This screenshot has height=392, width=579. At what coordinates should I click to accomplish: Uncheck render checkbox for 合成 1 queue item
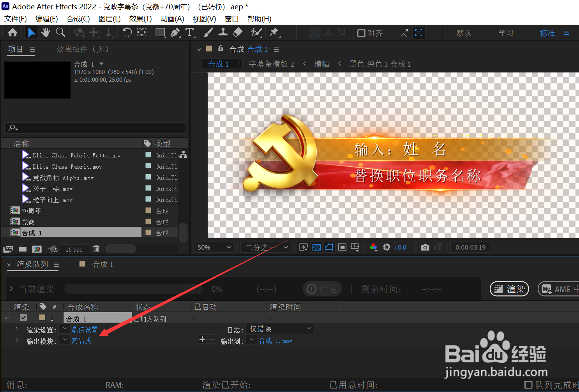[x=23, y=318]
